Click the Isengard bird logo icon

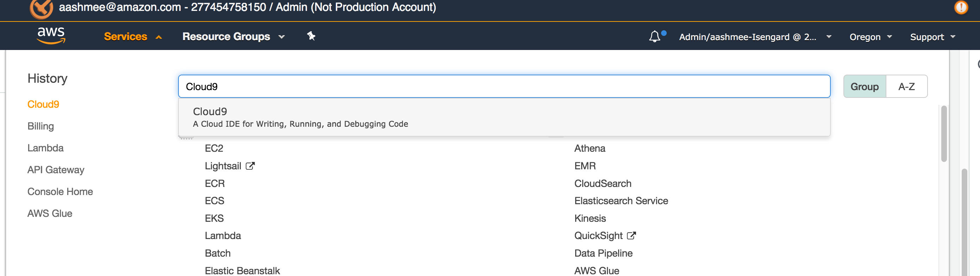click(41, 8)
